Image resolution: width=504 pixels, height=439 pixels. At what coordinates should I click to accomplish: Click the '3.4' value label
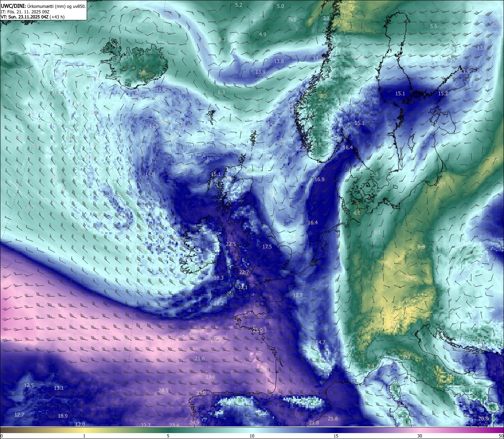[x=371, y=366]
